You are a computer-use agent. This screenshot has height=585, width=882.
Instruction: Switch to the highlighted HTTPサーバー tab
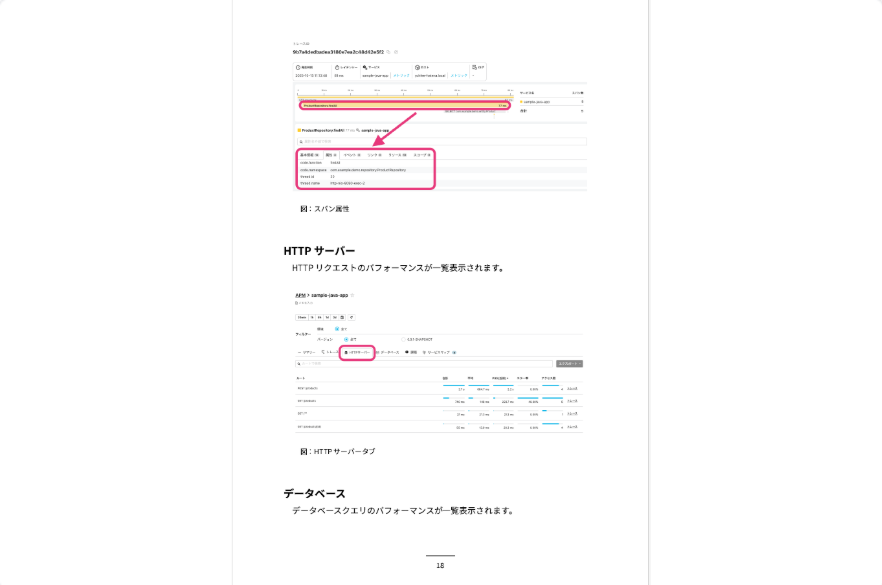click(x=357, y=353)
